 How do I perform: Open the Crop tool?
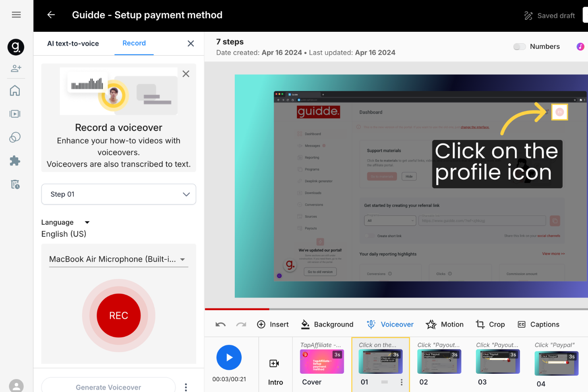(x=490, y=324)
